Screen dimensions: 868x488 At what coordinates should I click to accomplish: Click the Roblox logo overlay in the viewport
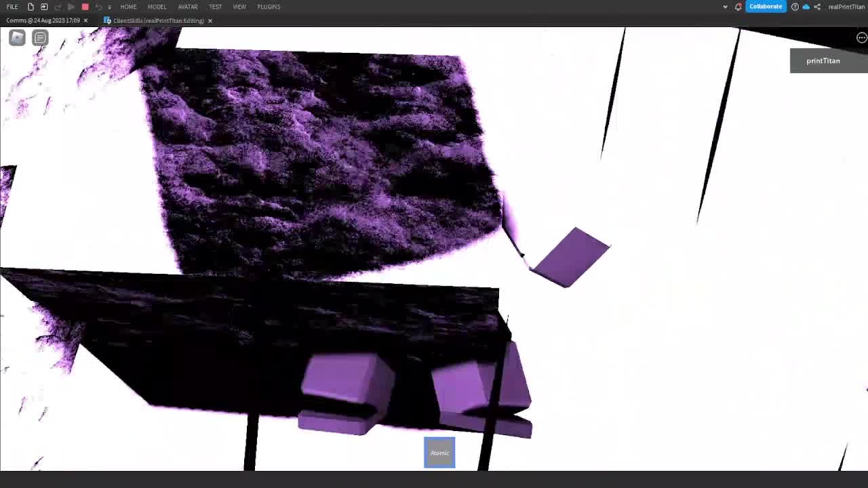click(x=16, y=37)
